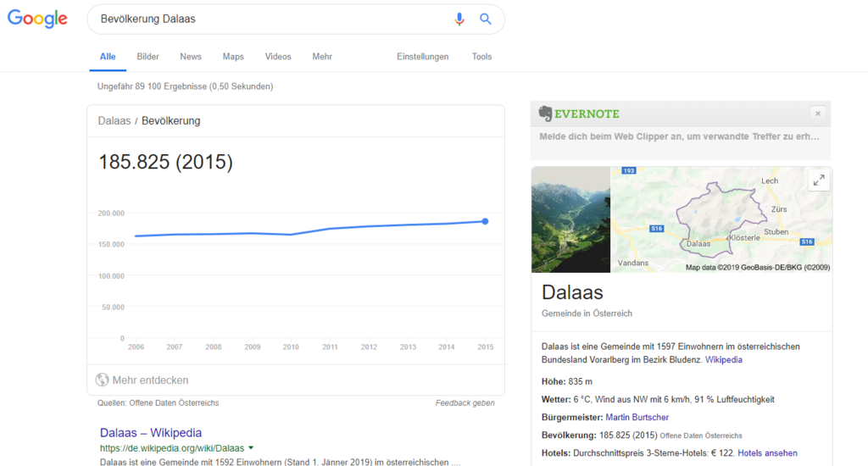Open the Tools filter options

tap(481, 57)
